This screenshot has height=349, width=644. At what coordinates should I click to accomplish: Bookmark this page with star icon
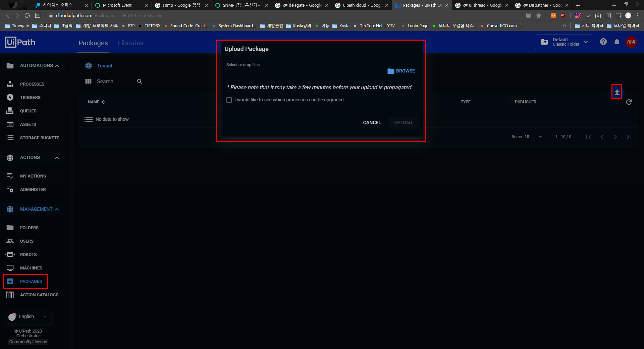(x=539, y=15)
